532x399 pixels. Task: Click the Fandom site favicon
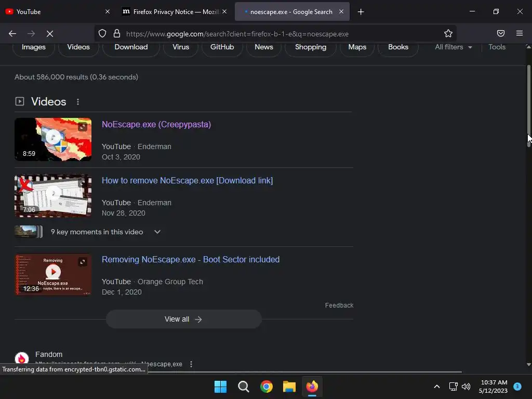tap(22, 358)
